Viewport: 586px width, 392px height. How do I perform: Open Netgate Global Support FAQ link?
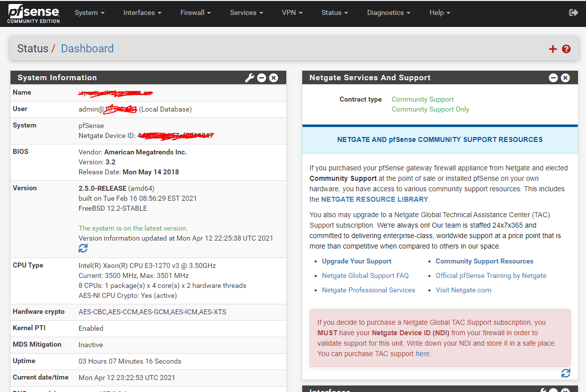click(x=365, y=275)
